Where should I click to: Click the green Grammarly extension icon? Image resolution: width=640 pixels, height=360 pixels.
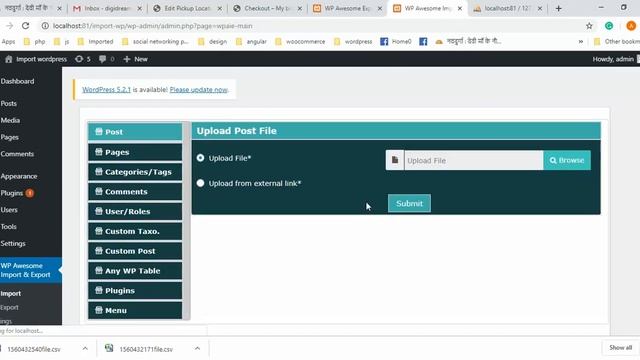click(609, 26)
